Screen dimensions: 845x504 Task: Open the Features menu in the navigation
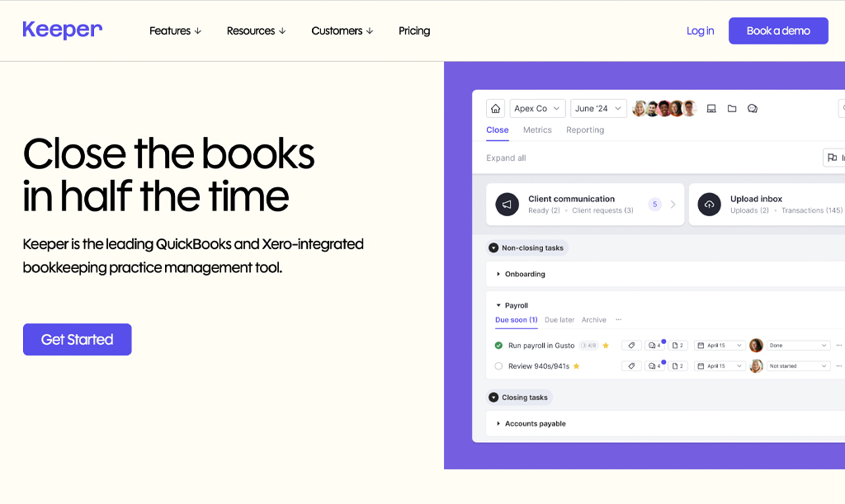coord(175,31)
